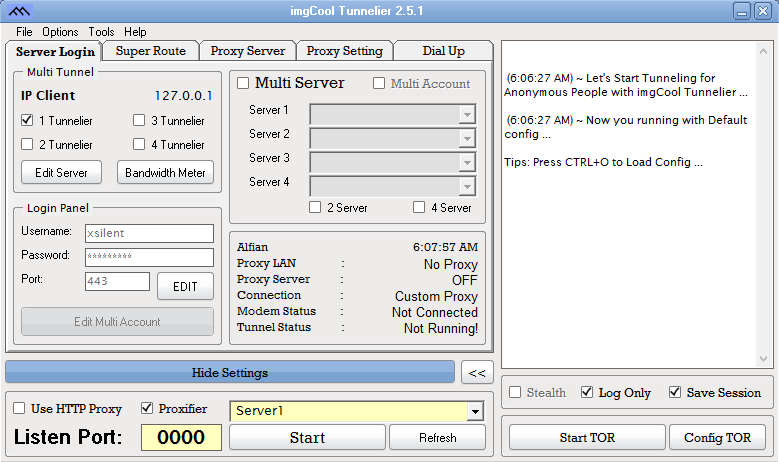
Task: Click the Start TOR button
Action: (x=587, y=437)
